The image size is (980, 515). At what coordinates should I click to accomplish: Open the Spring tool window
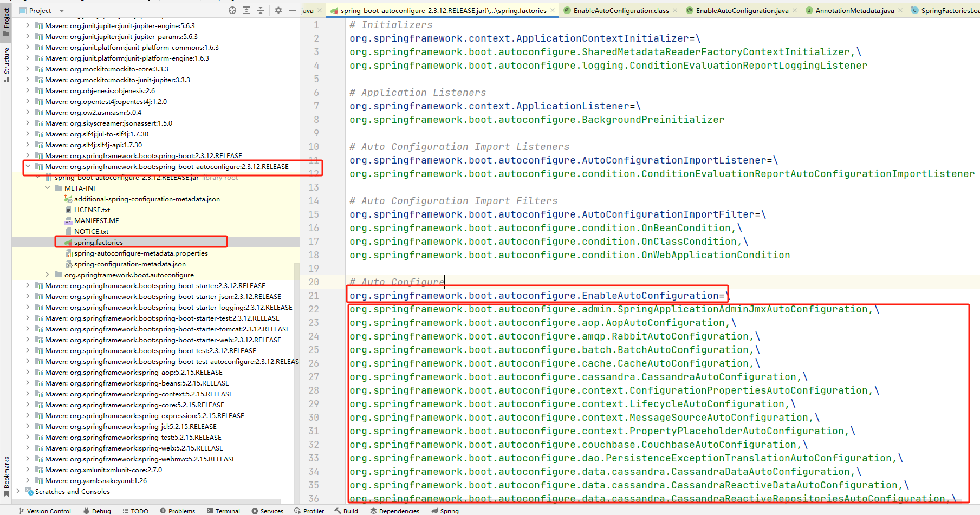pos(445,511)
